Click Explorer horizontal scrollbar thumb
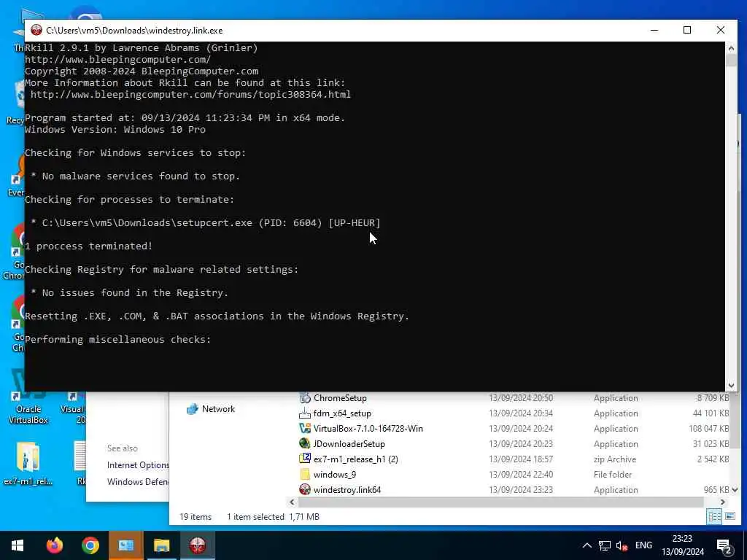The image size is (747, 560). (x=501, y=502)
